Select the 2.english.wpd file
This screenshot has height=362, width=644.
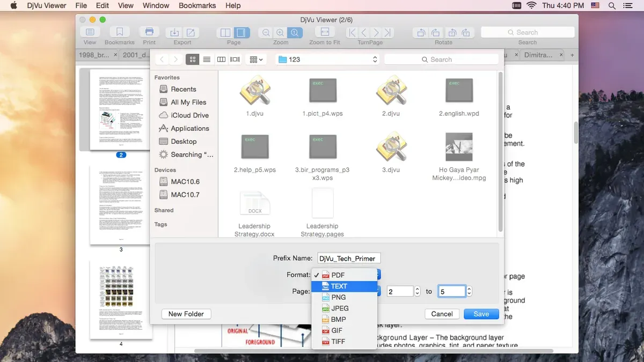(x=459, y=97)
